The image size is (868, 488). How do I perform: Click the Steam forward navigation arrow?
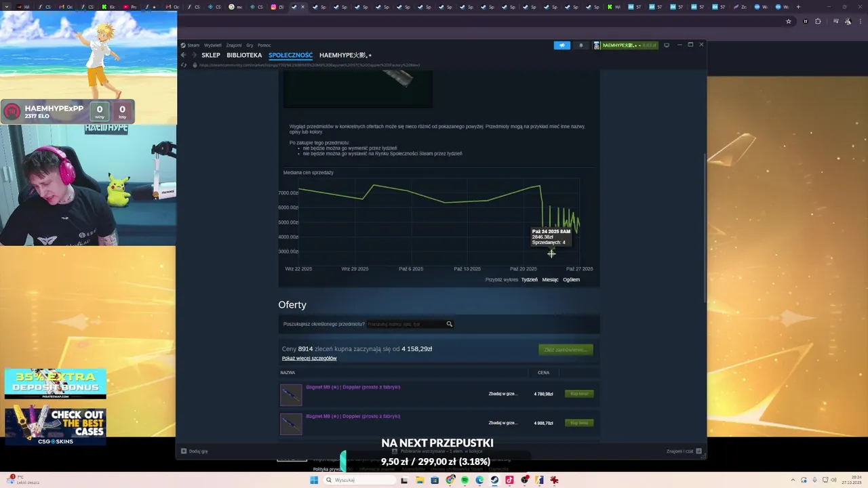[x=193, y=55]
